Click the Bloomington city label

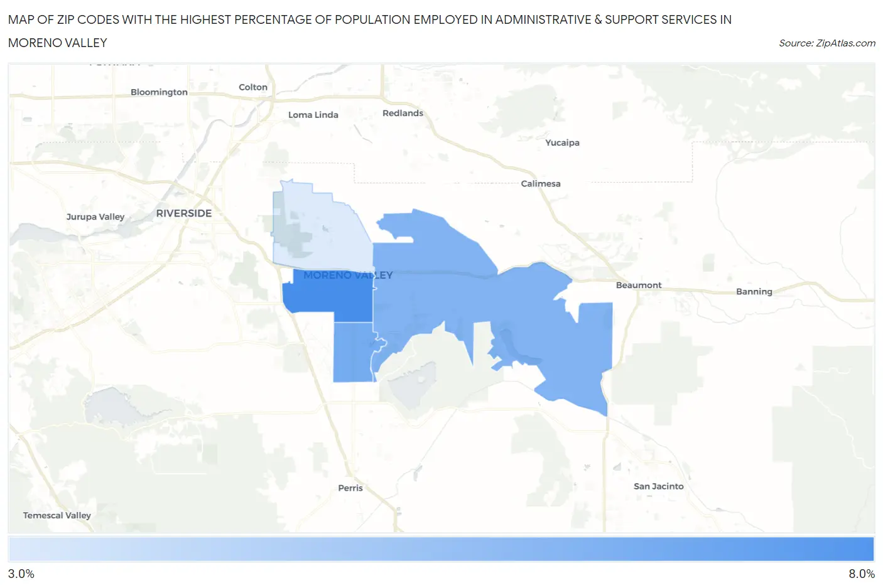pyautogui.click(x=159, y=92)
